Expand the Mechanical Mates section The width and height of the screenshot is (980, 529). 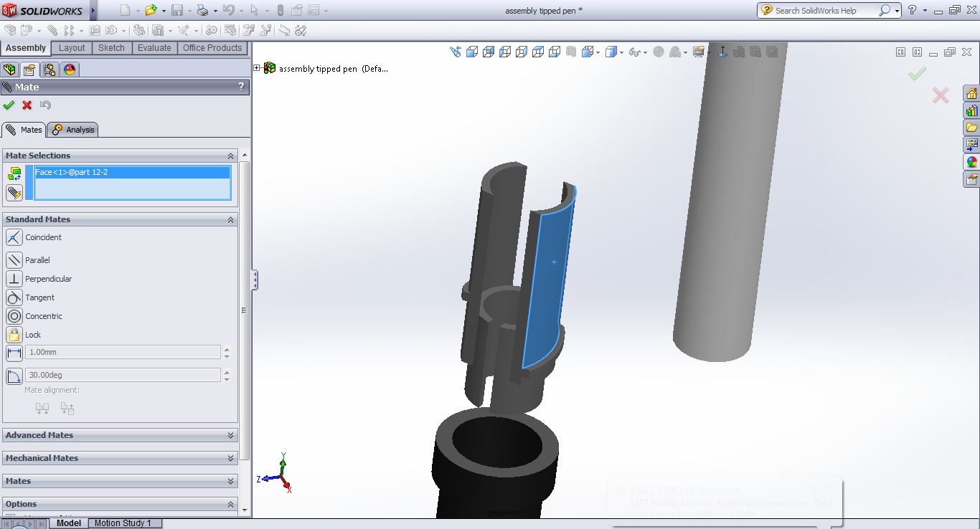pyautogui.click(x=230, y=458)
